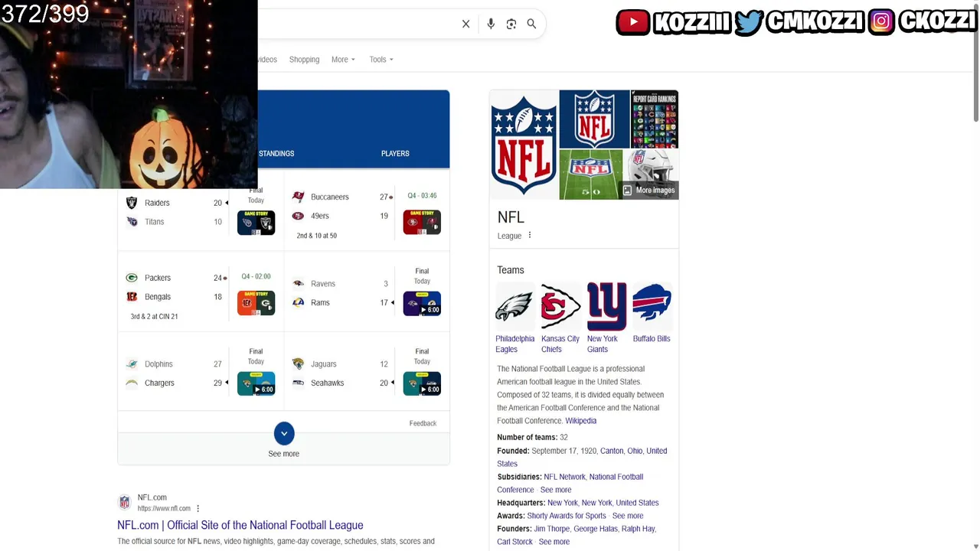980x551 pixels.
Task: Open the Canton founded location link
Action: 612,451
